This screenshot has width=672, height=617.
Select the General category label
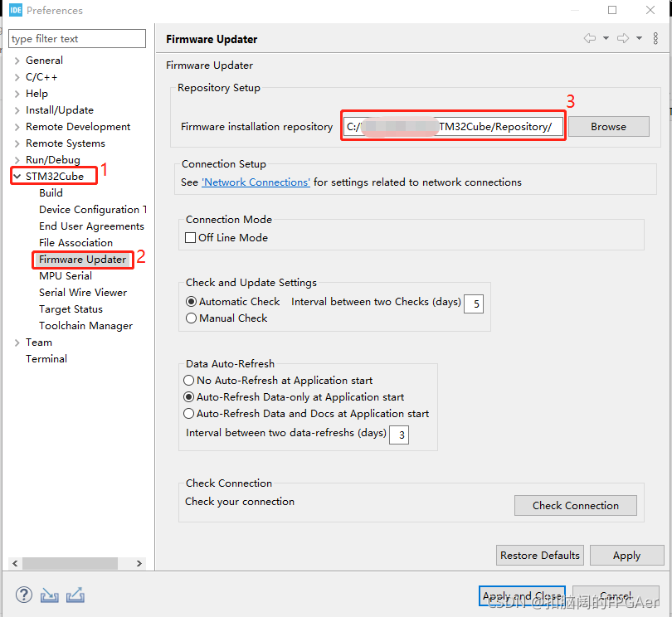point(44,61)
